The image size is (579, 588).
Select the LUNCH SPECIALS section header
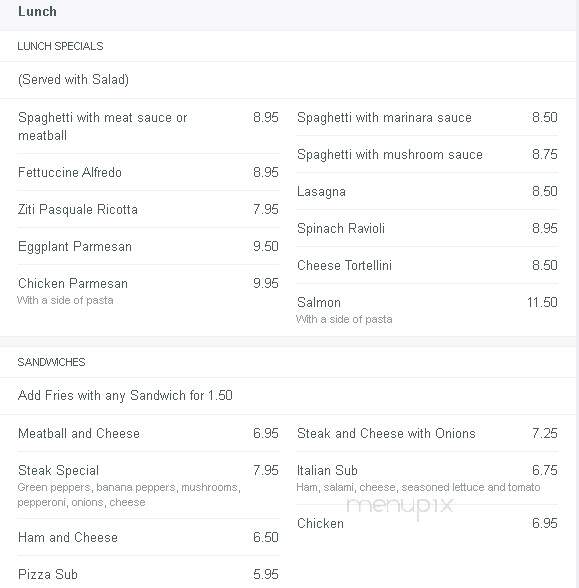point(60,46)
